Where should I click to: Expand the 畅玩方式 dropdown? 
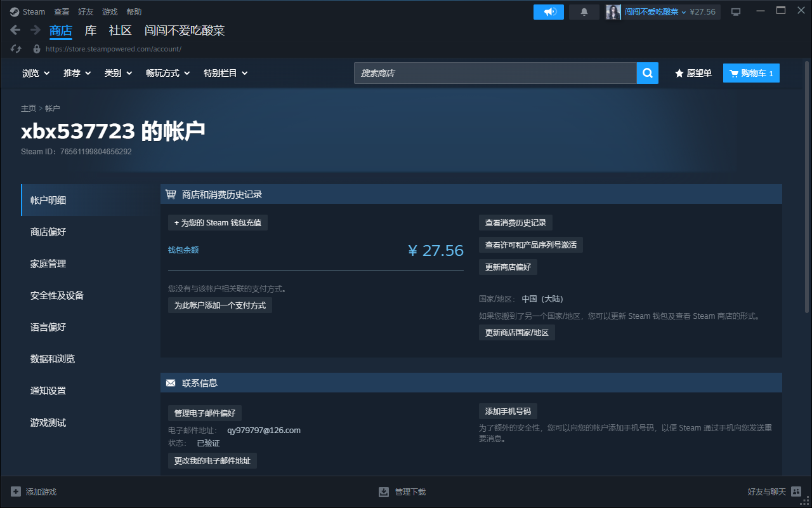pos(168,73)
